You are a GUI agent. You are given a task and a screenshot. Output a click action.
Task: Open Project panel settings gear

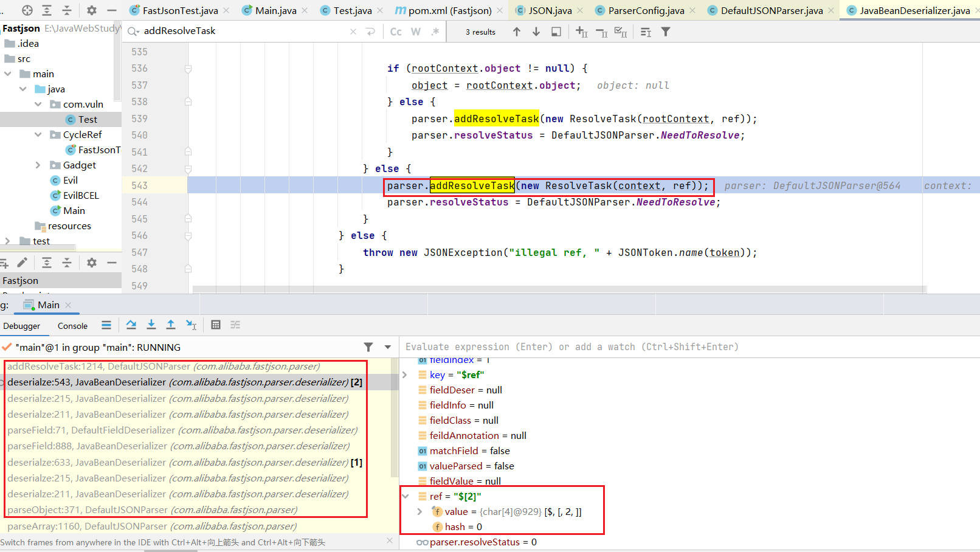click(x=92, y=10)
